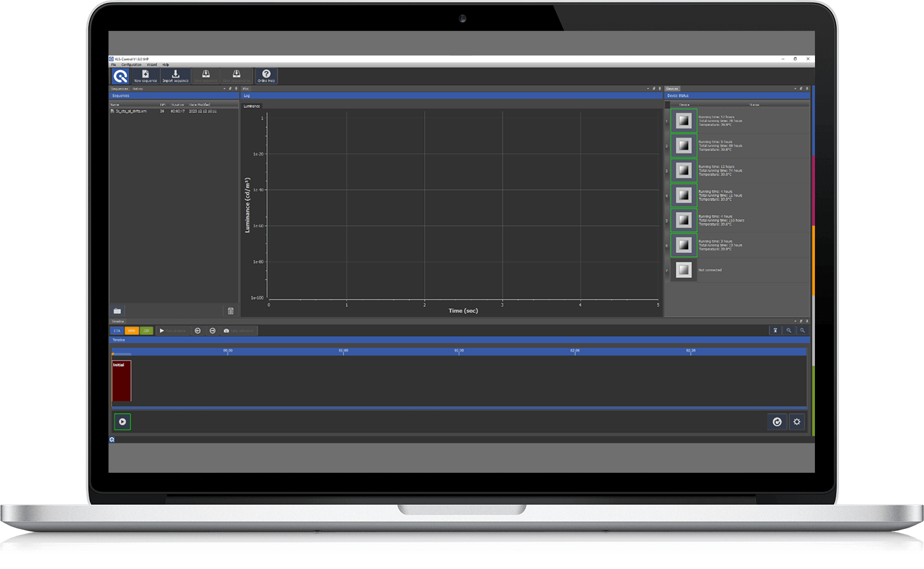Sort sequences by Name column
This screenshot has height=569, width=924.
[115, 105]
